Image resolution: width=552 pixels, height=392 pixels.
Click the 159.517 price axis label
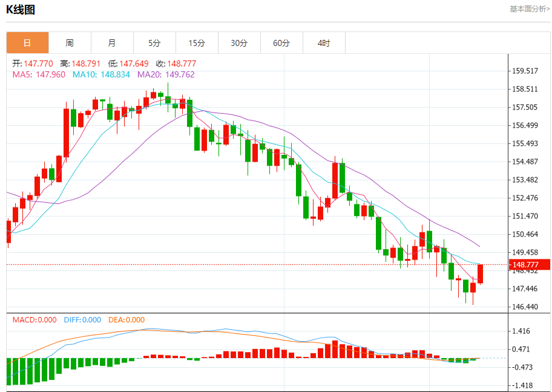525,71
